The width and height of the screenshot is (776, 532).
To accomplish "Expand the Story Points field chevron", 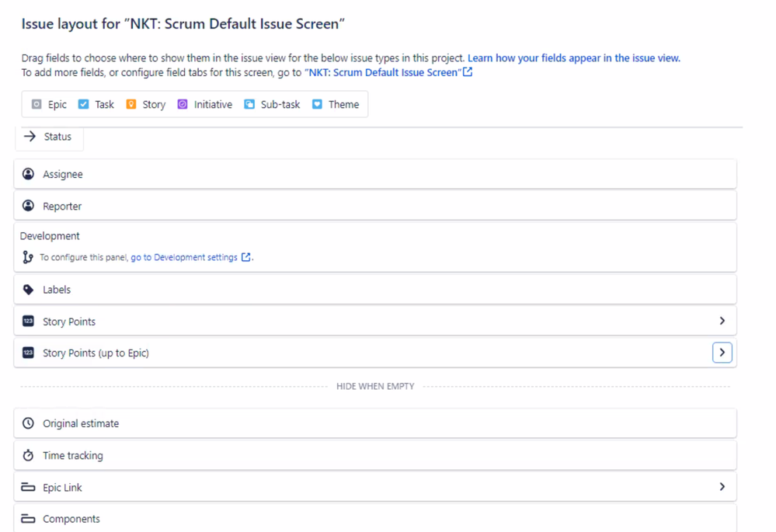I will tap(722, 321).
